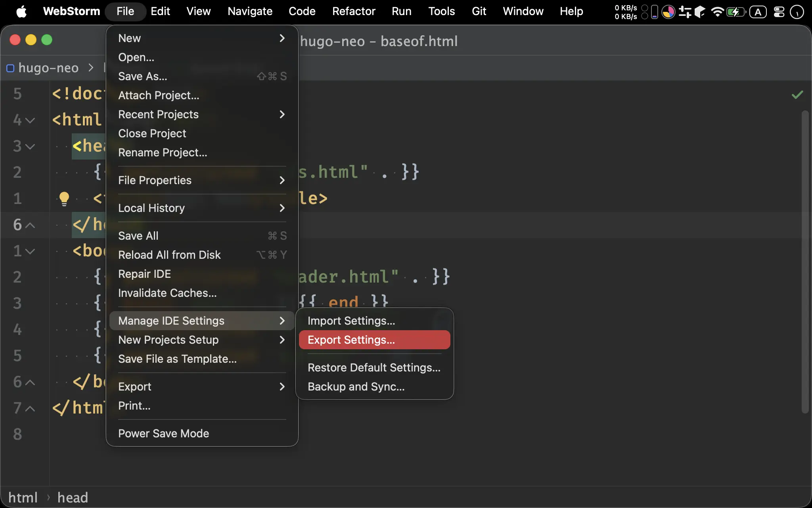Open the Control Center icon
812x508 pixels.
click(x=779, y=12)
